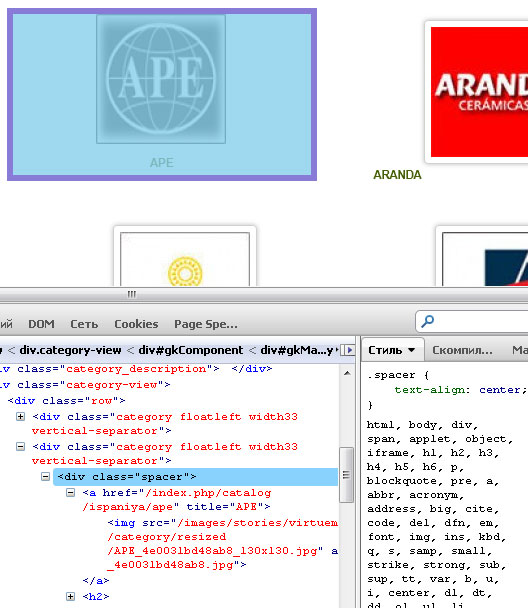The height and width of the screenshot is (608, 528).
Task: Click the HTML panel scroll-up arrow
Action: coord(347,373)
